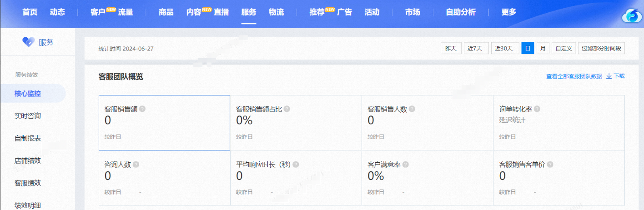Viewport: 644px width, 210px height.
Task: Click the blue cloud avatar icon
Action: pos(632,16)
